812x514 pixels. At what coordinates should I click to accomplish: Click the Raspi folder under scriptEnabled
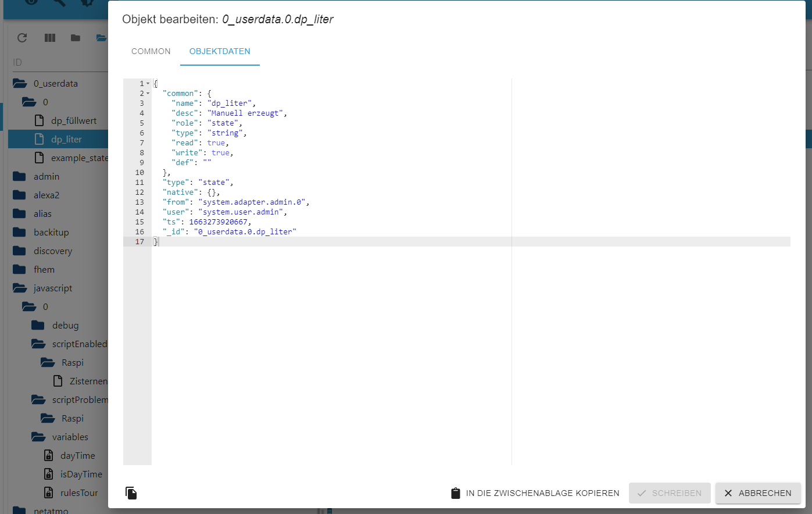(73, 363)
